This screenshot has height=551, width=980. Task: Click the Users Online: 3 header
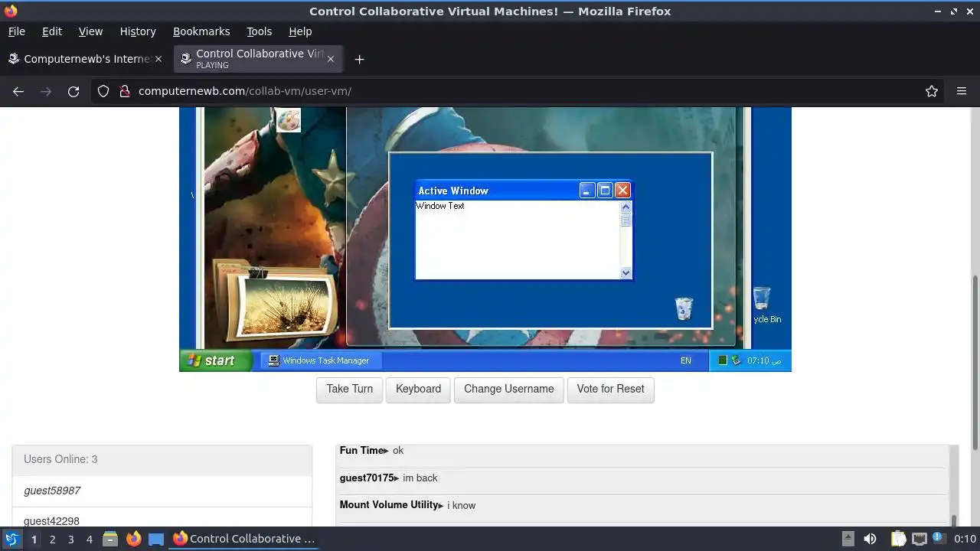(162, 459)
